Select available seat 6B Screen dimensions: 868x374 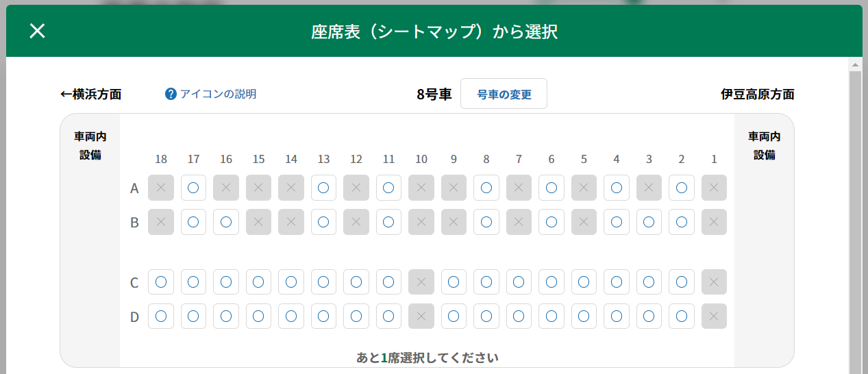[x=551, y=222]
